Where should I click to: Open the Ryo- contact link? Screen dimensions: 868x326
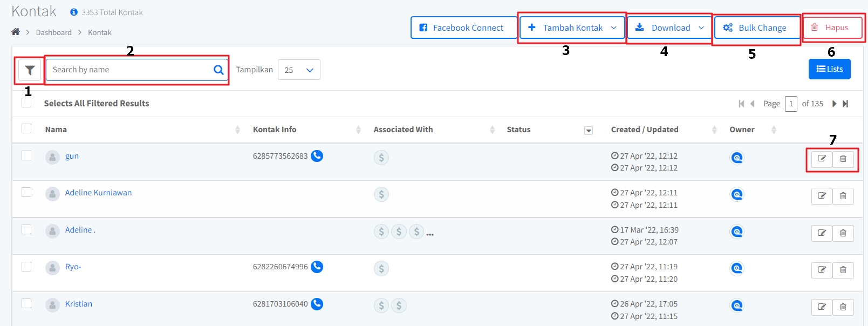tap(73, 267)
